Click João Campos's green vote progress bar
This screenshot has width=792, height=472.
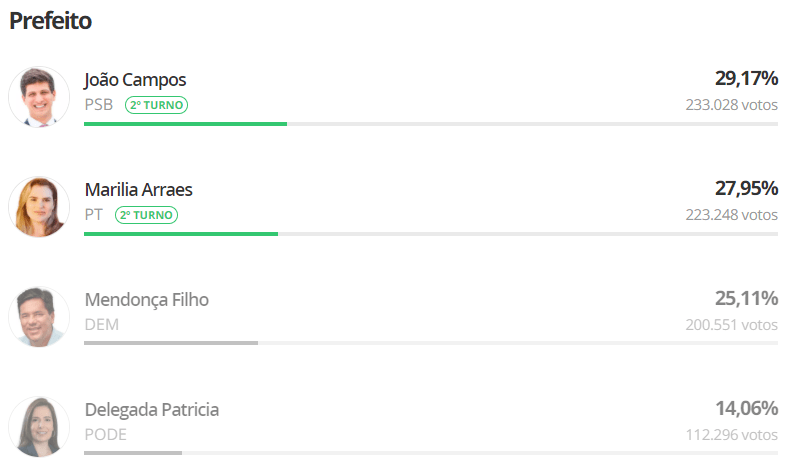click(185, 124)
